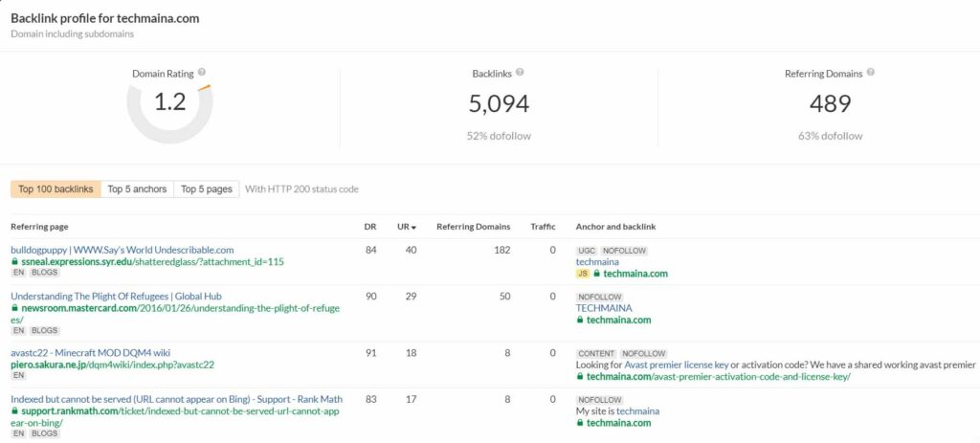Click the TECHMAINA anchor in mastercard row

(x=604, y=308)
